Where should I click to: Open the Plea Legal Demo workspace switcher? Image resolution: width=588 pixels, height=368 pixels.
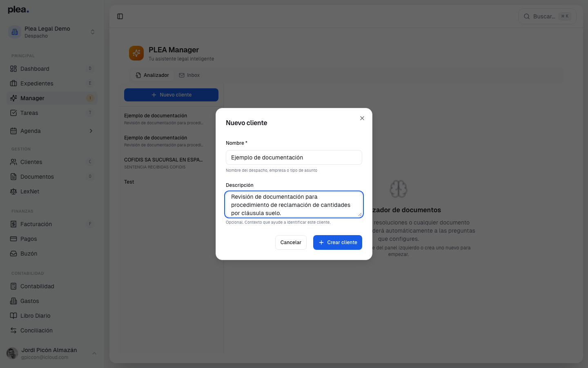pyautogui.click(x=52, y=32)
